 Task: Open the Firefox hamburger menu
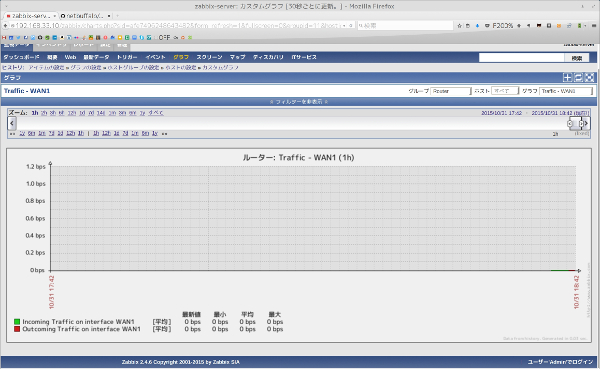click(x=594, y=26)
